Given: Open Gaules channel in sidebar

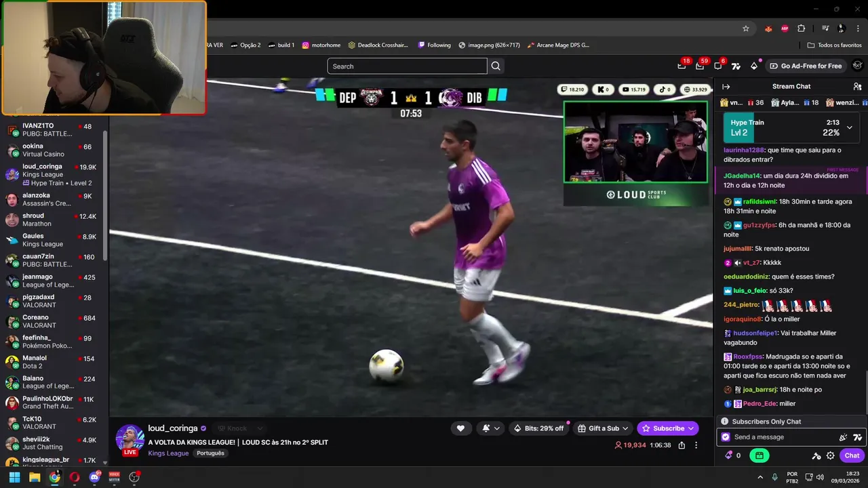Looking at the screenshot, I should pyautogui.click(x=53, y=240).
